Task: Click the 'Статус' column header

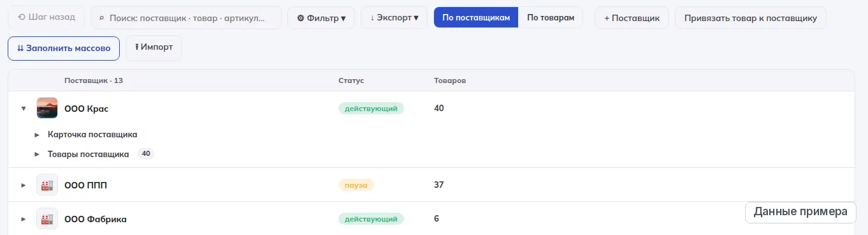Action: tap(351, 81)
